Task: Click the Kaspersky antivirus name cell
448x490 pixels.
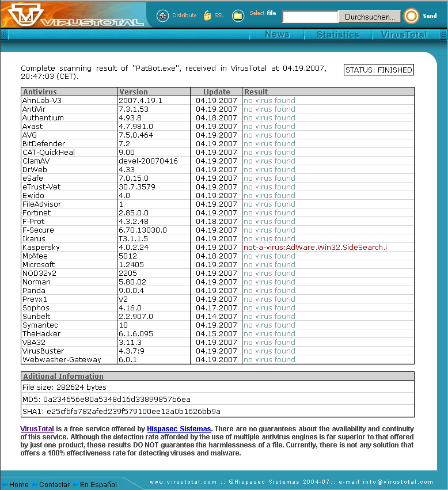Action: (41, 247)
